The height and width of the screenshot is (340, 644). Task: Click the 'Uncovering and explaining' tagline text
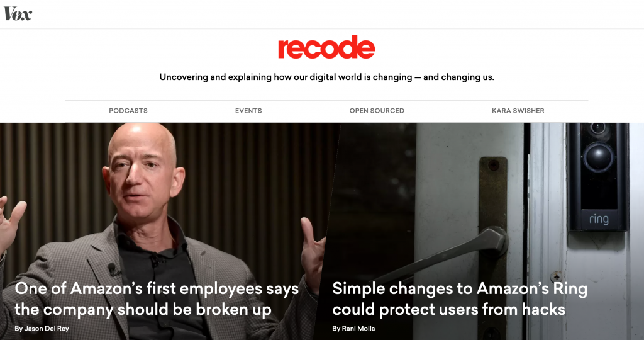[326, 77]
